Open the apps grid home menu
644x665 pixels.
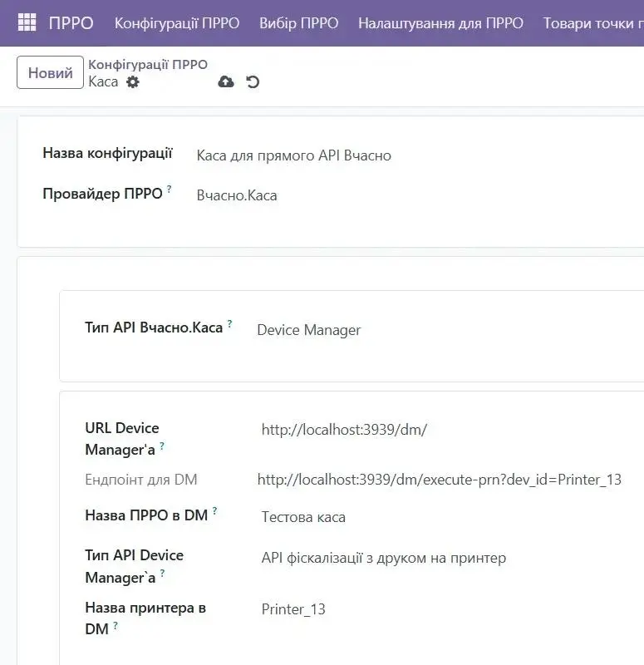(27, 22)
